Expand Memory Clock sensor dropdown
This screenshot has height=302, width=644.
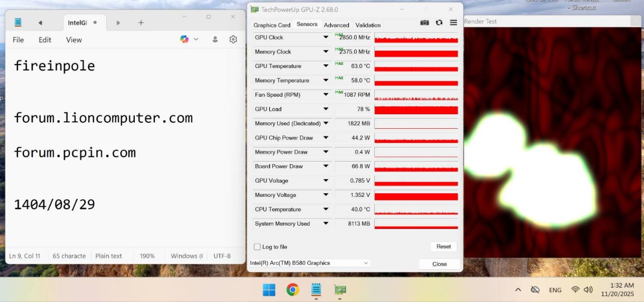click(x=326, y=52)
